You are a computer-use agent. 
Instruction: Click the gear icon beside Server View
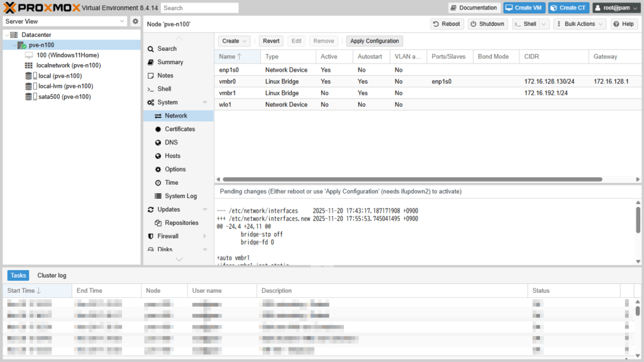click(x=135, y=21)
